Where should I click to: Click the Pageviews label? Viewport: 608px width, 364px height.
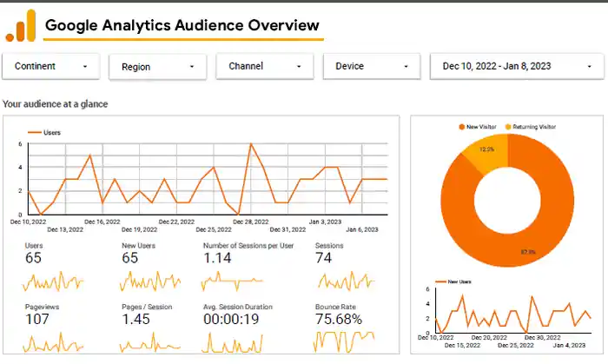[x=43, y=307]
